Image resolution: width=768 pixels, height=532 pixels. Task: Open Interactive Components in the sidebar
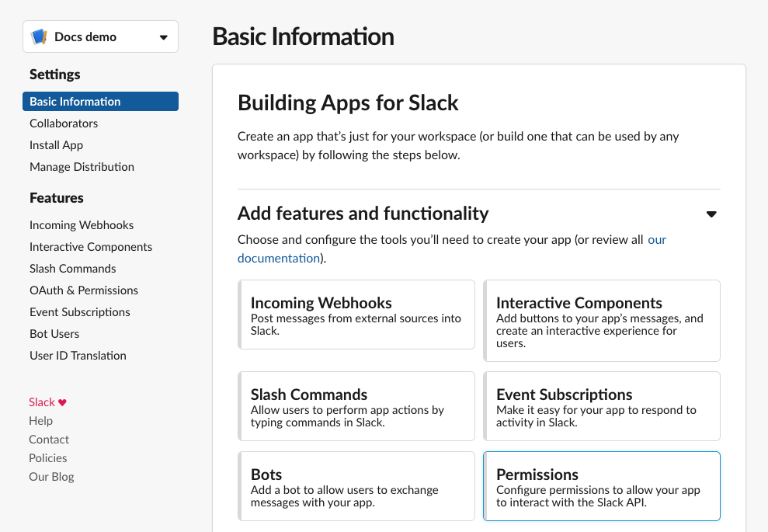[91, 247]
